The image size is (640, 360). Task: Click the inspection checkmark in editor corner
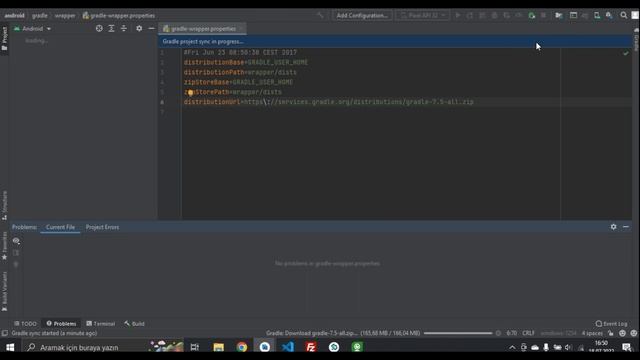626,53
